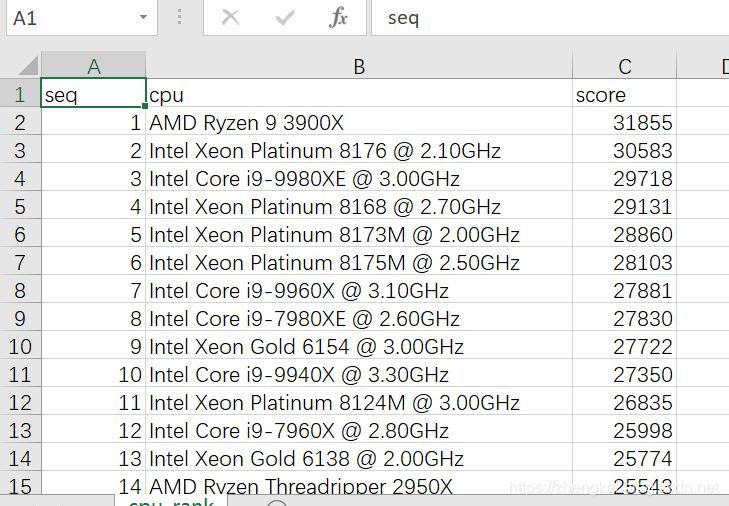The height and width of the screenshot is (506, 729).
Task: Click score value 27830
Action: (x=624, y=317)
